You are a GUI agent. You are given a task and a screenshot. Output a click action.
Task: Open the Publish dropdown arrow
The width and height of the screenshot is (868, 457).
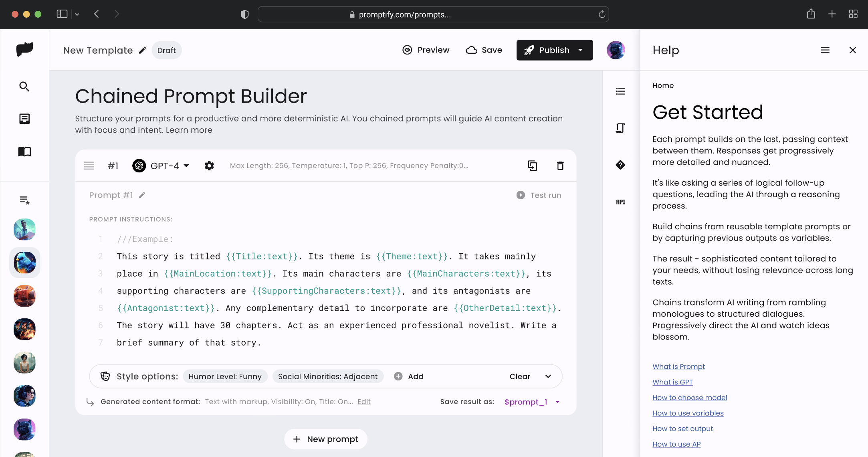coord(581,50)
